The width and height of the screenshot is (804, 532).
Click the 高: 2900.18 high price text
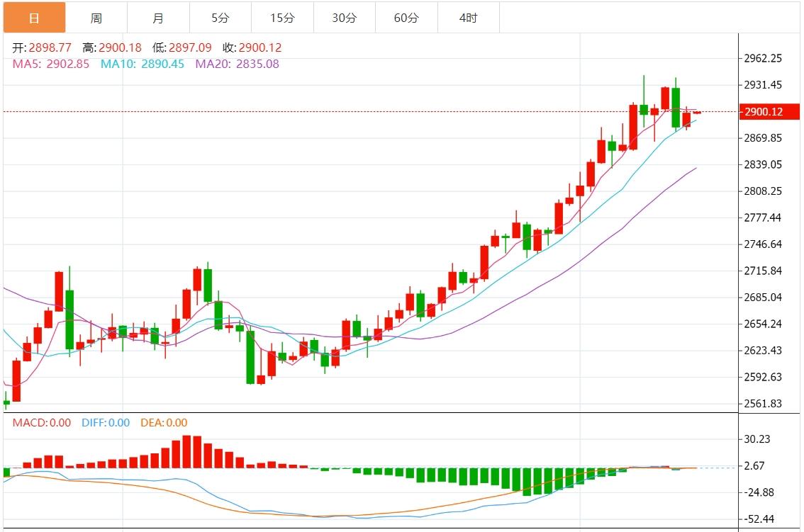pos(112,48)
